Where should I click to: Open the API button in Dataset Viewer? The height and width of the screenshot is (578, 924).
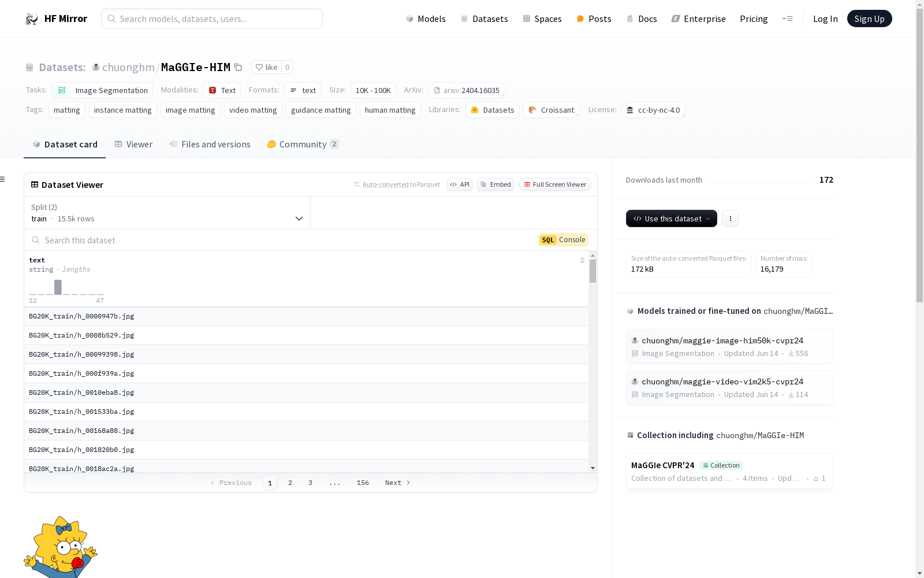[460, 184]
